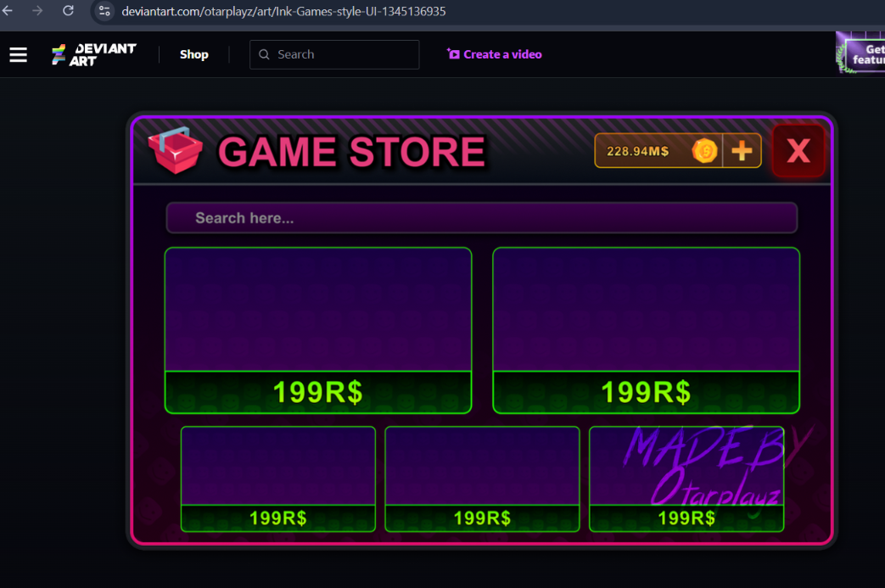Click 199R$ price on bottom-middle card

point(482,518)
